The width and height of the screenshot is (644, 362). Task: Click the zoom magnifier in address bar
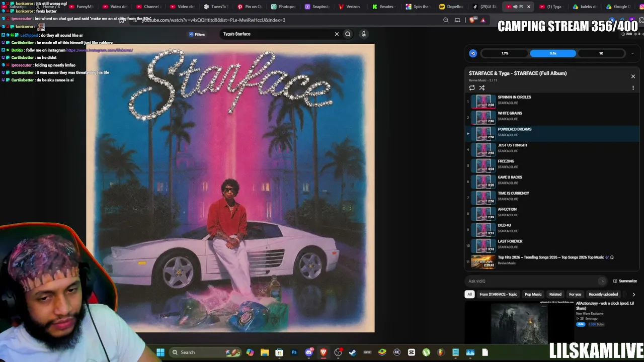(x=446, y=20)
